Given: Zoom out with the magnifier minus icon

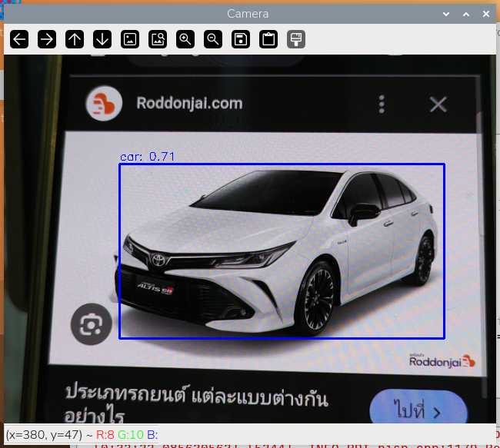Looking at the screenshot, I should pyautogui.click(x=213, y=39).
